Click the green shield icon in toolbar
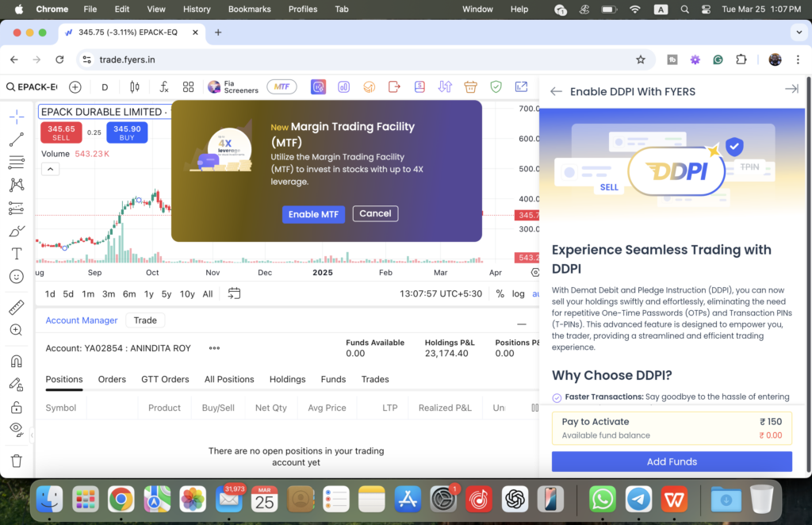This screenshot has width=812, height=525. point(496,87)
